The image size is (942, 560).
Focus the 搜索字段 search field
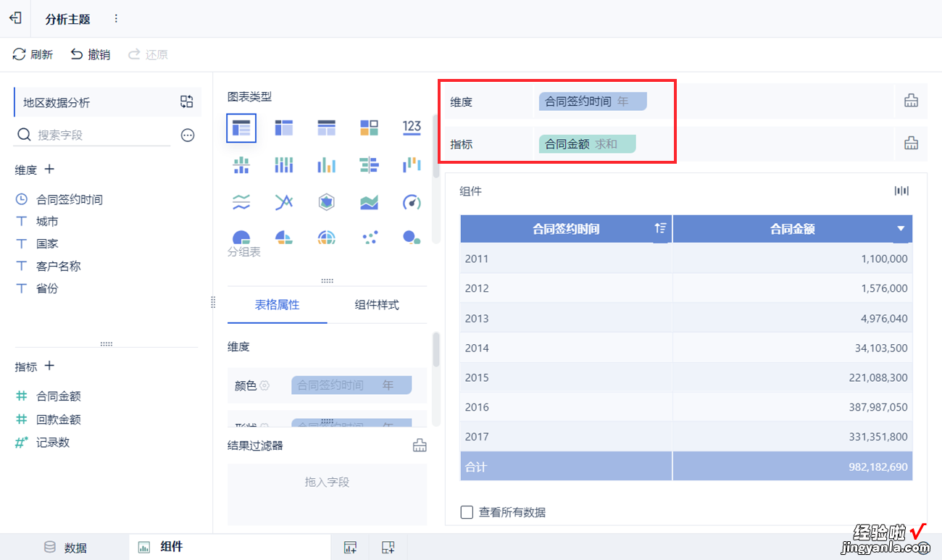(93, 135)
